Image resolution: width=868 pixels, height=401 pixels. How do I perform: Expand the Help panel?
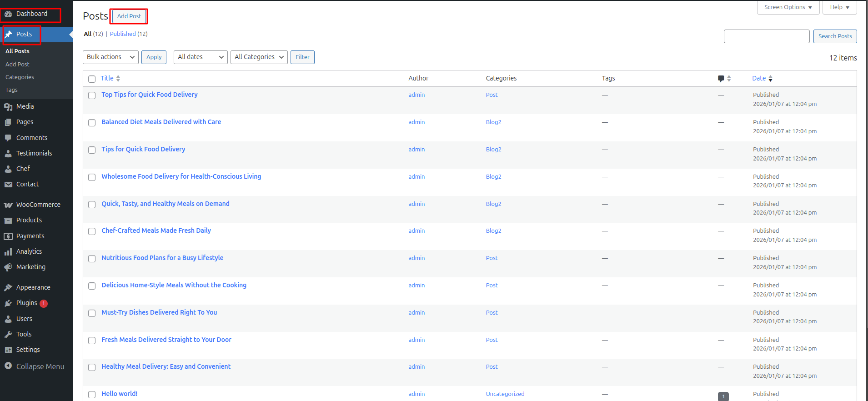pos(839,7)
